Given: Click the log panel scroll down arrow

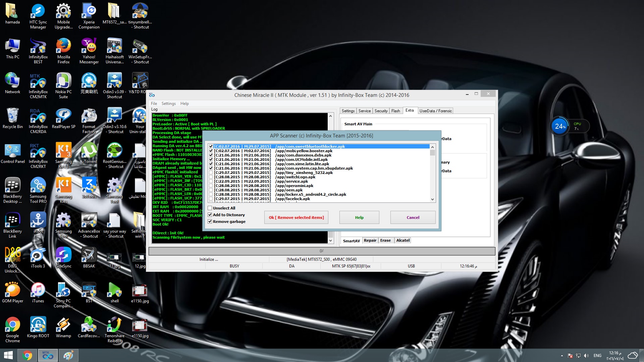Looking at the screenshot, I should click(330, 241).
